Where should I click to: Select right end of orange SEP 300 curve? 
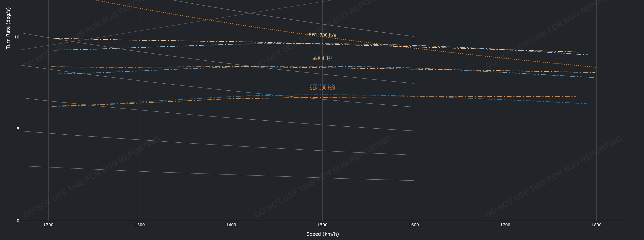click(x=575, y=96)
